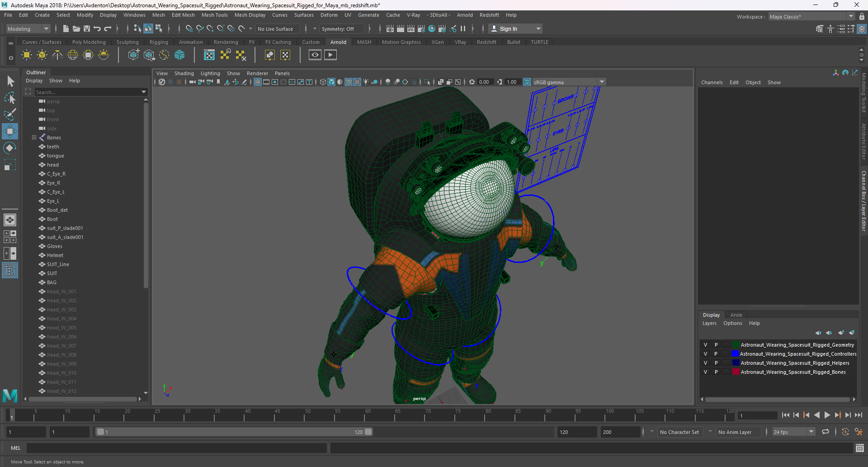Toggle the Outliner panel icon
868x467 pixels.
click(10, 271)
